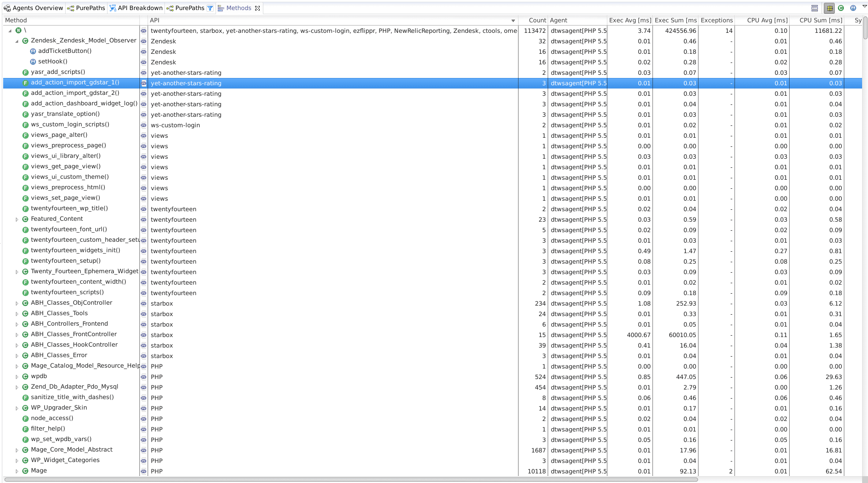The height and width of the screenshot is (483, 868).
Task: Toggle the yellow package grouping button
Action: (x=829, y=8)
